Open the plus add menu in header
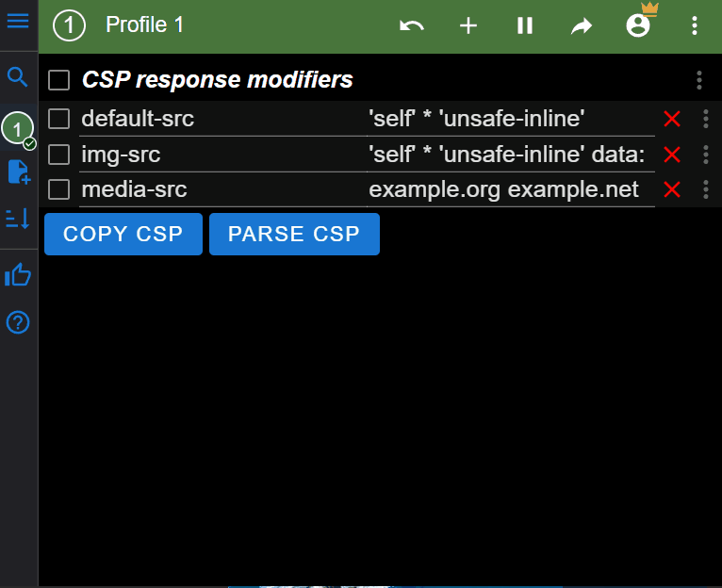This screenshot has width=722, height=588. 468,25
